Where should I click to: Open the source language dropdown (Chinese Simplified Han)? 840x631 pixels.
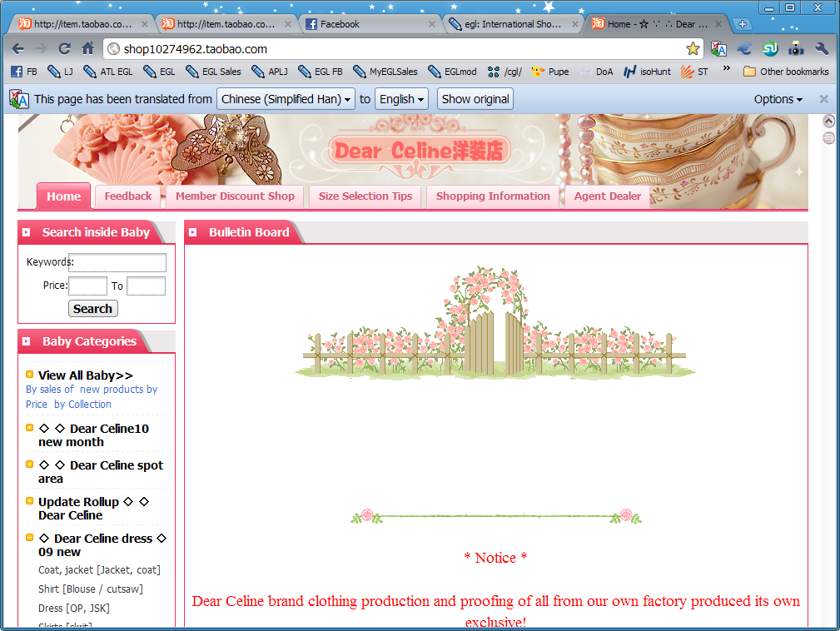coord(286,99)
